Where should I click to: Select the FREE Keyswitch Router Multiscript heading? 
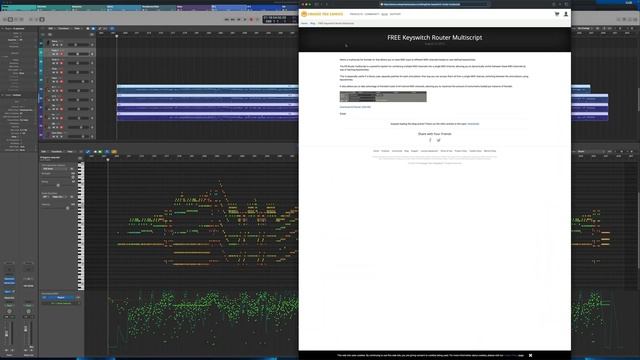click(435, 38)
